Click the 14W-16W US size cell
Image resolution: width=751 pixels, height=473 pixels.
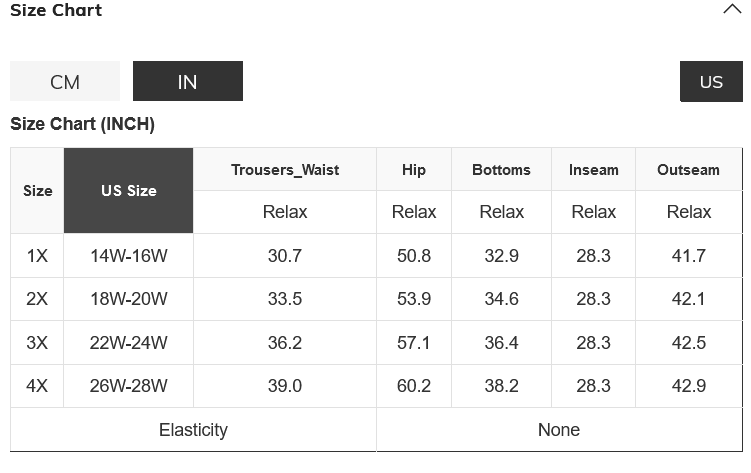coord(128,256)
